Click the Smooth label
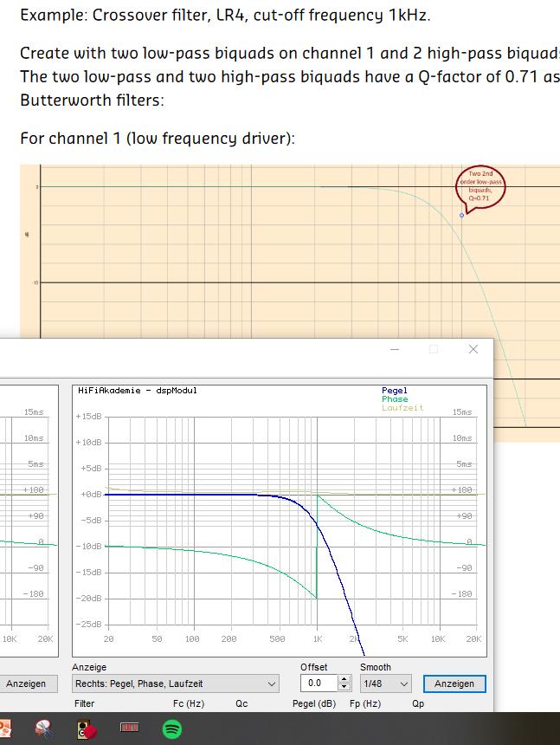The height and width of the screenshot is (745, 560). (376, 667)
